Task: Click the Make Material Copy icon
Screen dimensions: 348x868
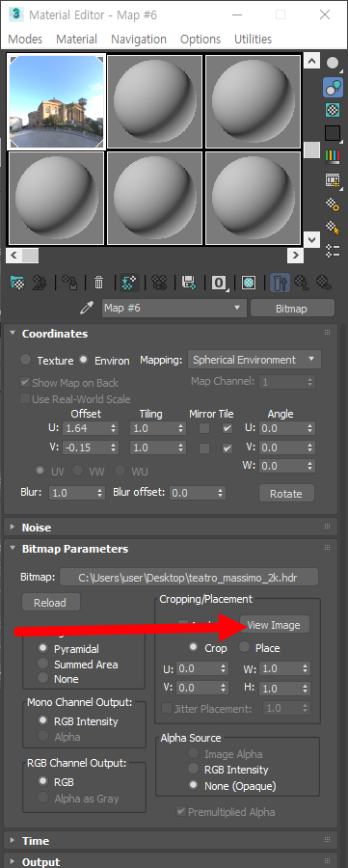Action: (x=129, y=283)
